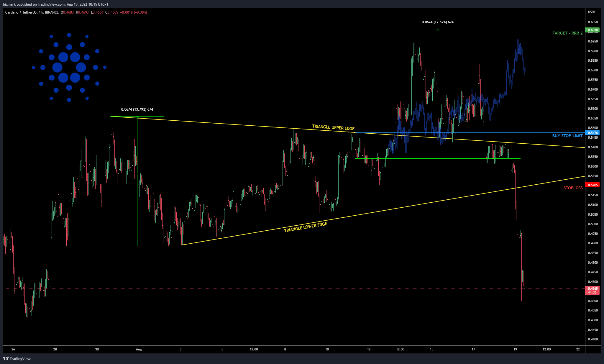Click the 19 date label on time axis
This screenshot has height=364, width=604.
pyautogui.click(x=515, y=349)
